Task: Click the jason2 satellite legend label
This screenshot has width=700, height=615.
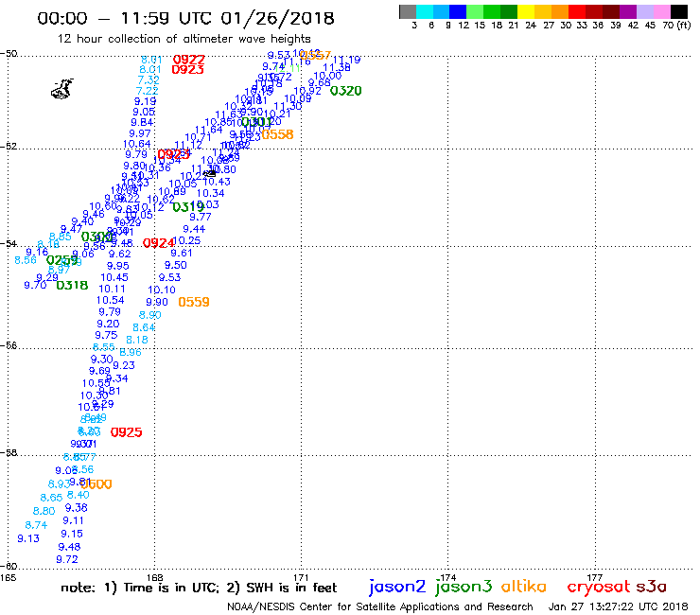Action: pos(397,587)
